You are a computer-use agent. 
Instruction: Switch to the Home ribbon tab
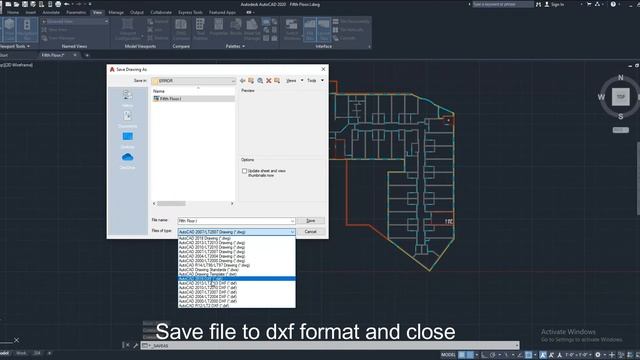click(x=13, y=13)
